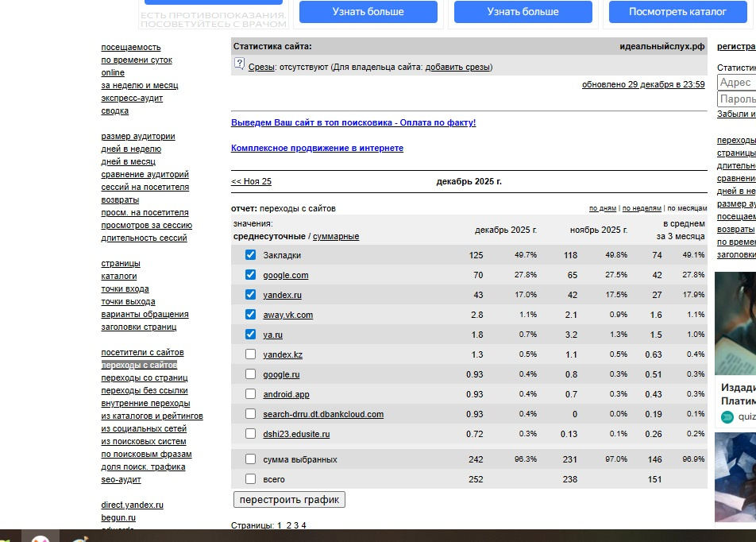Open the из поисковых систем report
The height and width of the screenshot is (542, 756).
point(143,441)
